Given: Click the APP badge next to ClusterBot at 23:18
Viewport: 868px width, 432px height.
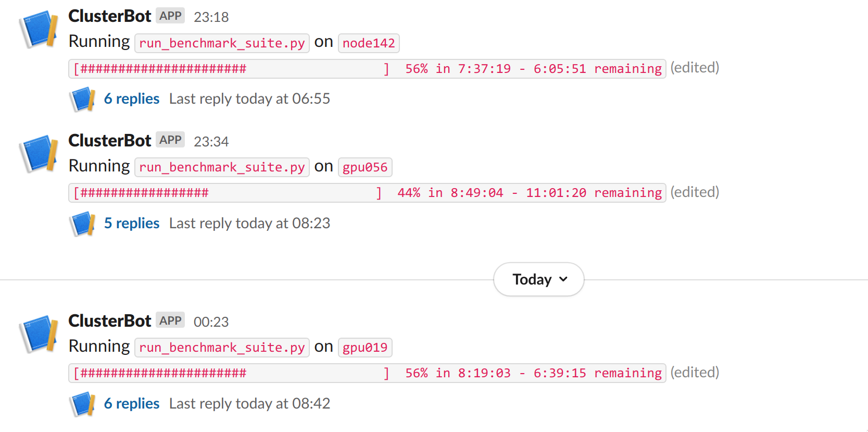Looking at the screenshot, I should (x=170, y=15).
